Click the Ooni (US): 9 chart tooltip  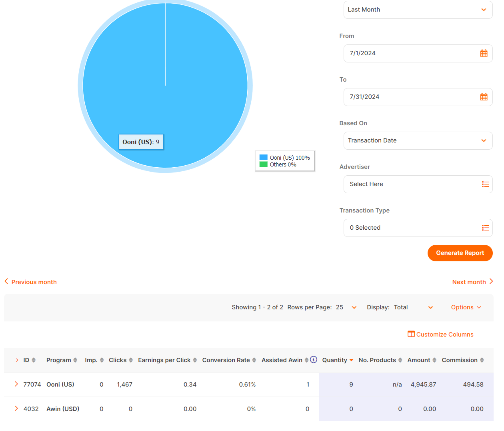click(141, 142)
